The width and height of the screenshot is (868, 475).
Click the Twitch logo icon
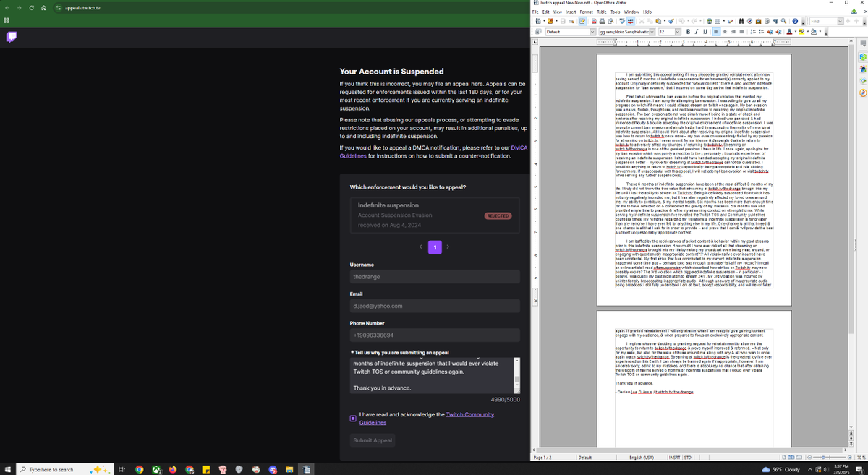12,37
